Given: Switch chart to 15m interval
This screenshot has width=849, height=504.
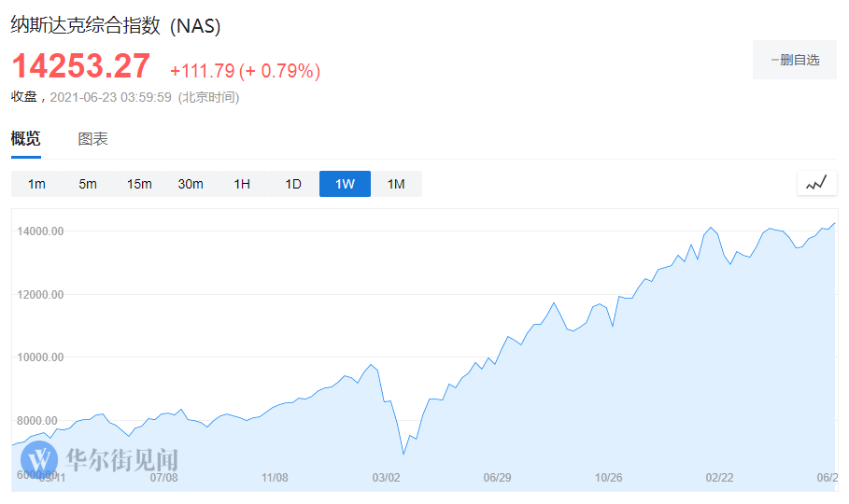Looking at the screenshot, I should point(139,184).
